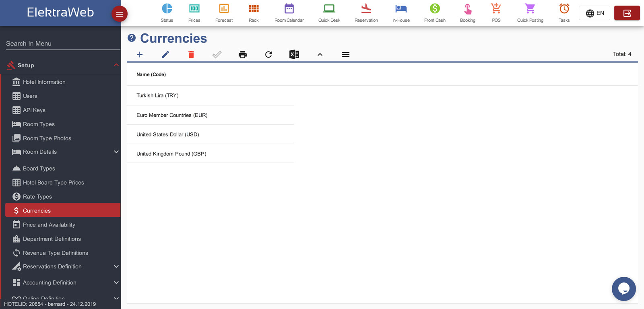The height and width of the screenshot is (309, 644).
Task: Refresh the currencies list
Action: [268, 54]
